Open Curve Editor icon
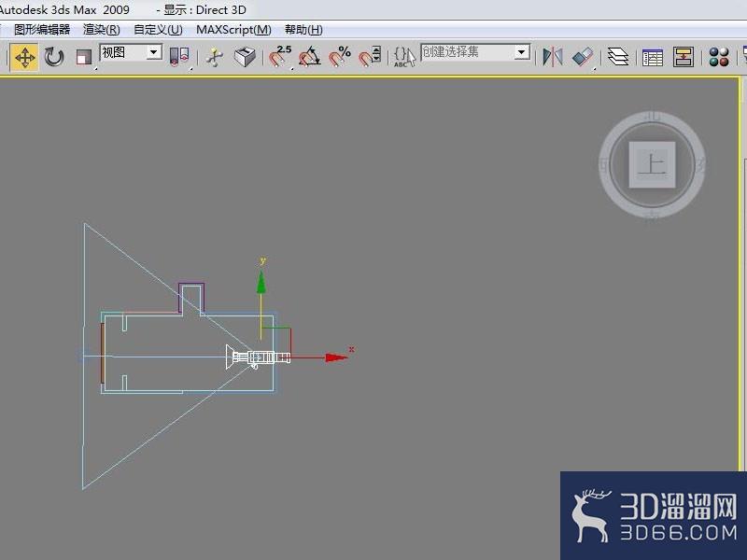747x560 pixels. (x=653, y=57)
